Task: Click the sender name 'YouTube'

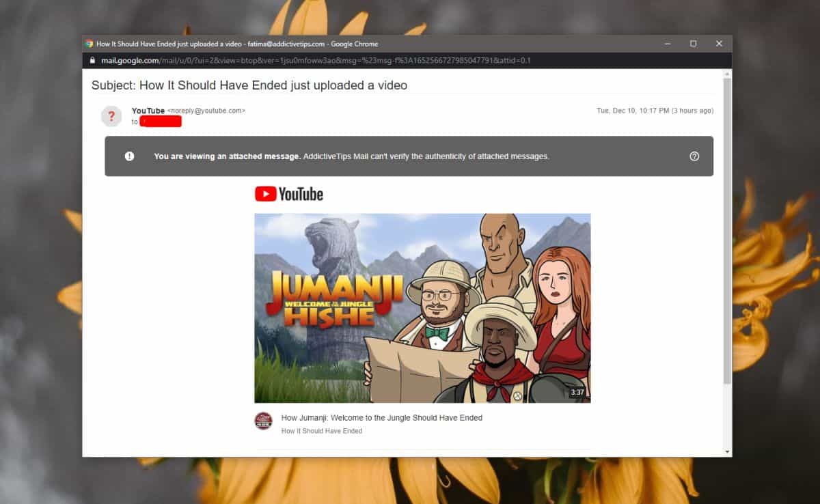Action: 148,111
